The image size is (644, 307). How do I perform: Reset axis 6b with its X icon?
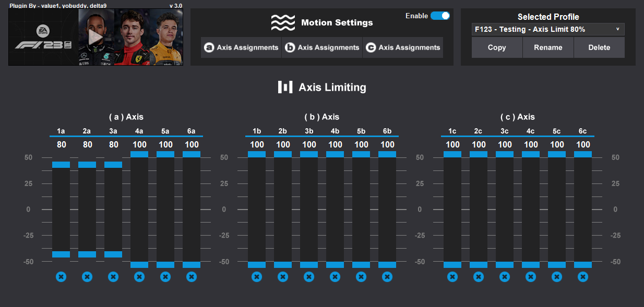tap(387, 277)
